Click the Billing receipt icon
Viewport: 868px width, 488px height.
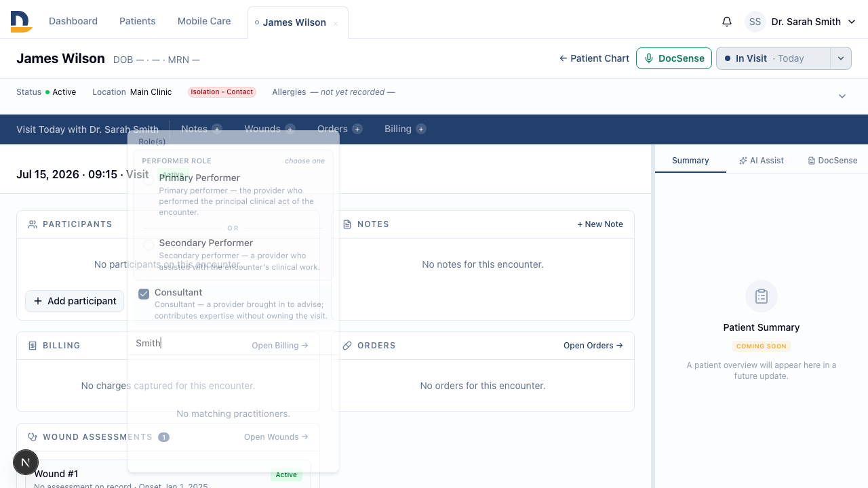[x=33, y=346]
